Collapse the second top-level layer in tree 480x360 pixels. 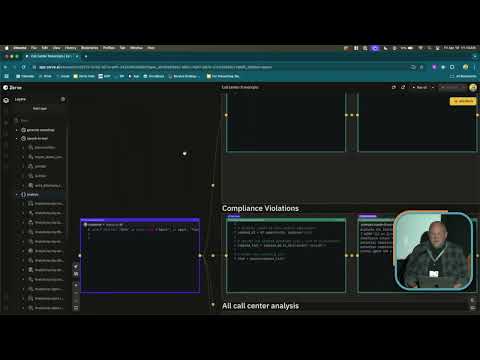tap(17, 138)
